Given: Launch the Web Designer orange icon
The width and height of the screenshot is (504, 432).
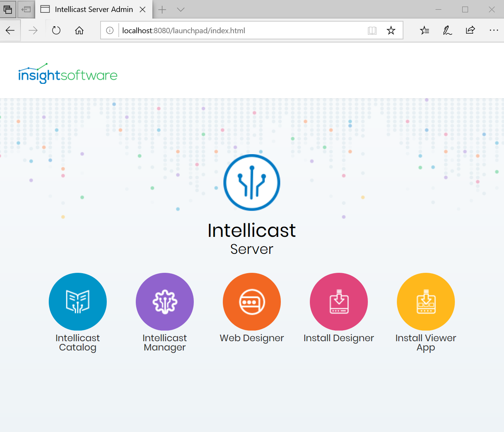Looking at the screenshot, I should pyautogui.click(x=252, y=302).
